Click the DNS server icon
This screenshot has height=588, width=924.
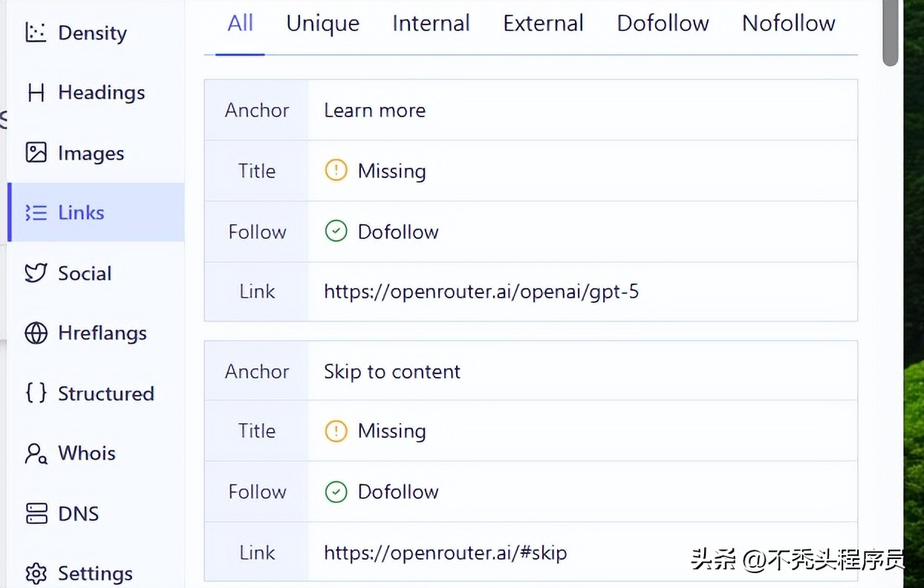point(36,513)
